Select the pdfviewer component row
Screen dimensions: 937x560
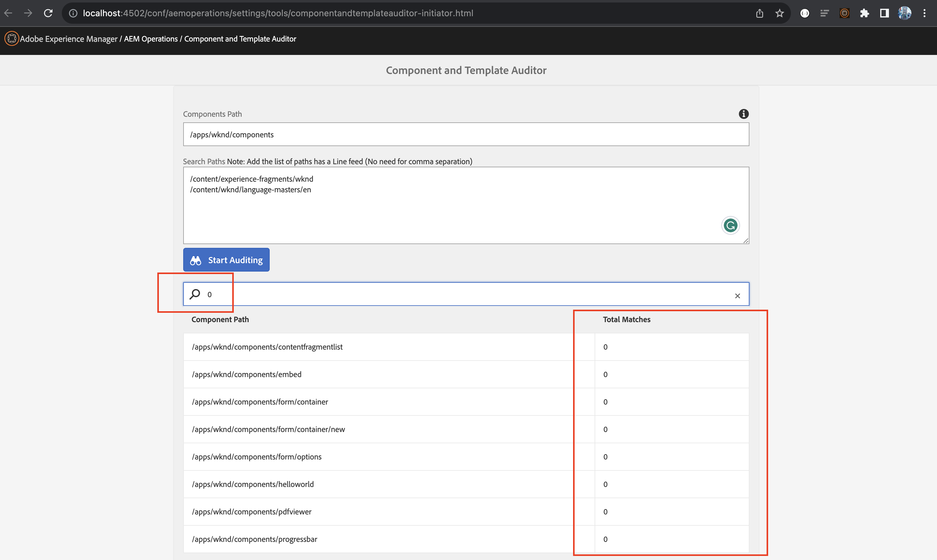click(x=466, y=512)
